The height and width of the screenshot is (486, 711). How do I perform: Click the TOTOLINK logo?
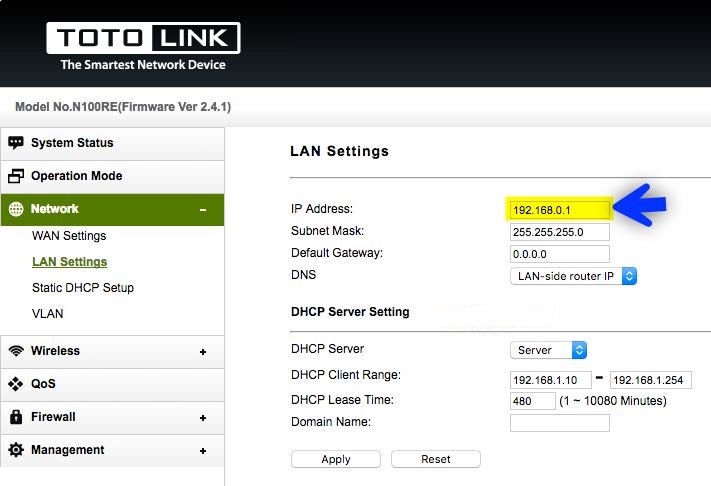click(x=143, y=40)
